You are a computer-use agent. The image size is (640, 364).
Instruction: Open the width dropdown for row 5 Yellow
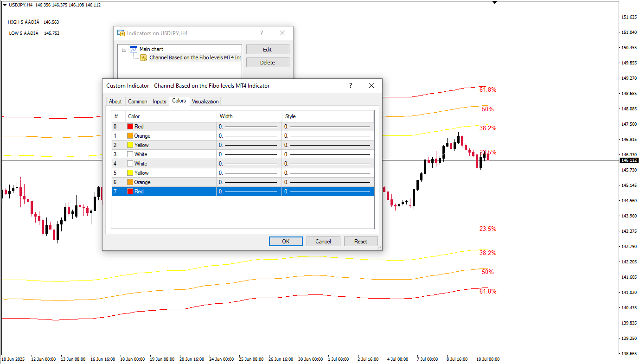(249, 173)
